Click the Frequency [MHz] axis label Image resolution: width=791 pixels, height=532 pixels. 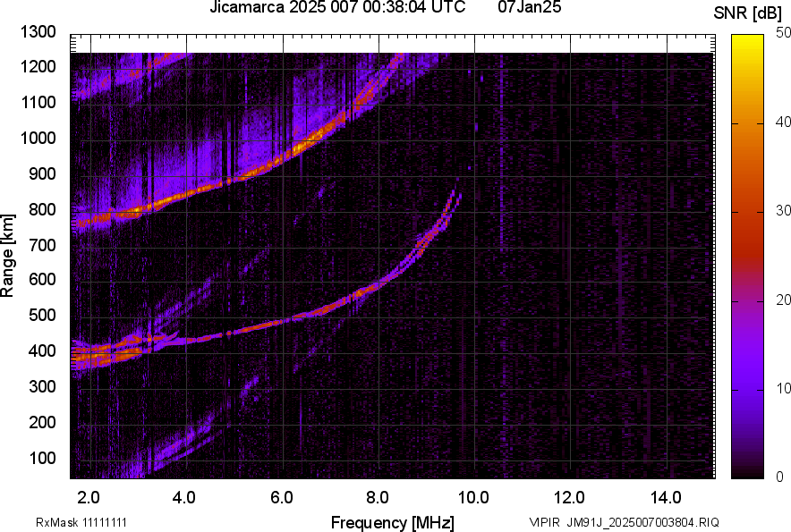[x=393, y=522]
